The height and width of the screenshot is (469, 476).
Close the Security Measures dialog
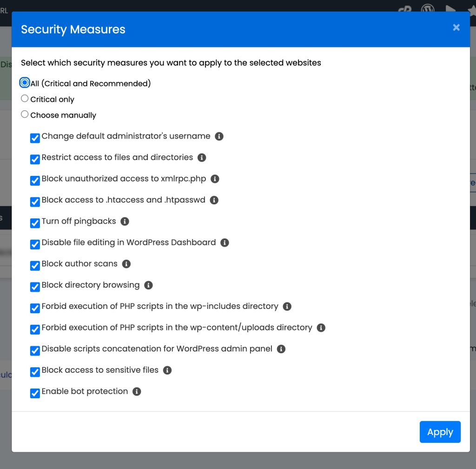(x=456, y=27)
